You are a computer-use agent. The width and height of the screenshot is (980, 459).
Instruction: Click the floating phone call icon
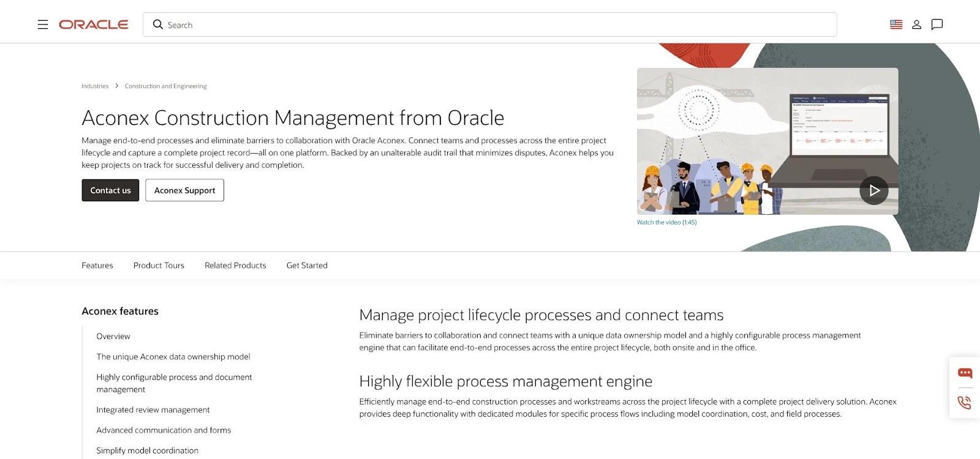[x=965, y=402]
